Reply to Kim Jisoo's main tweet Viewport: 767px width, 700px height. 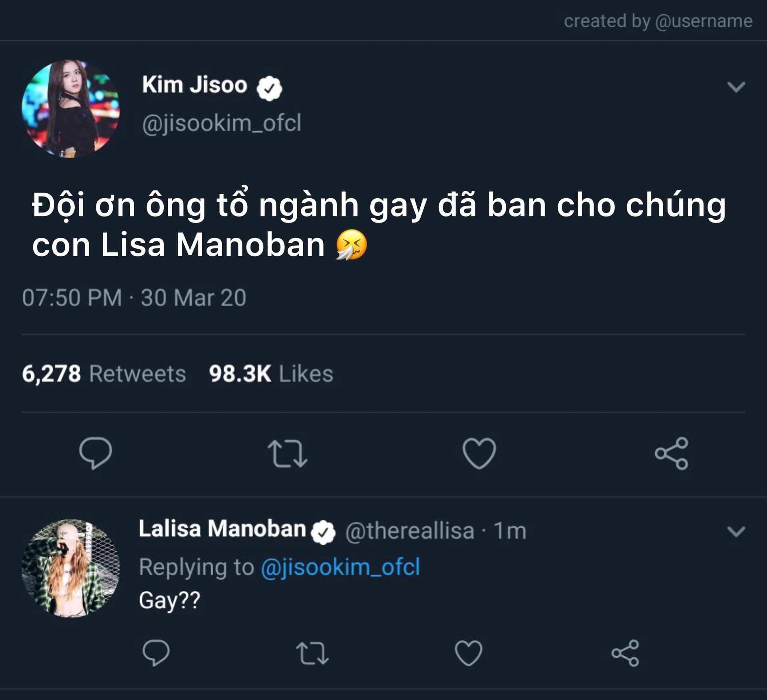95,453
